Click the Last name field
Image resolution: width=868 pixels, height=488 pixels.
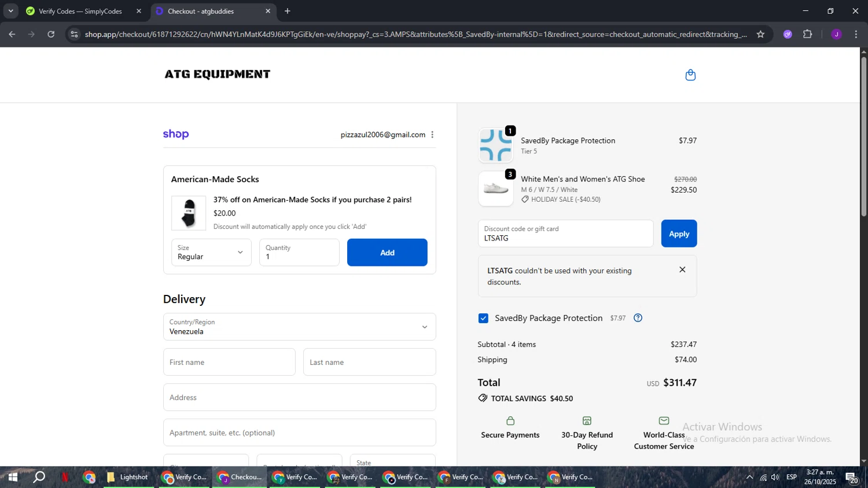tap(369, 362)
